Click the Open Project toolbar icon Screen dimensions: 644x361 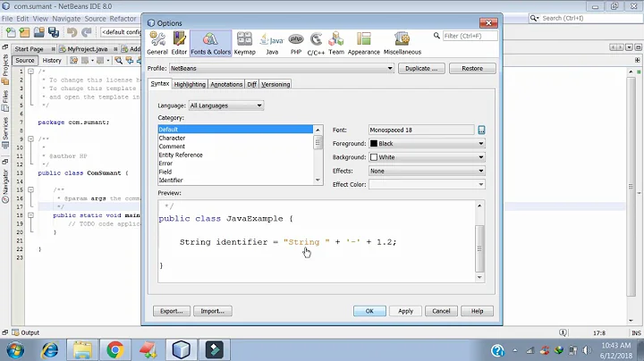tap(39, 32)
